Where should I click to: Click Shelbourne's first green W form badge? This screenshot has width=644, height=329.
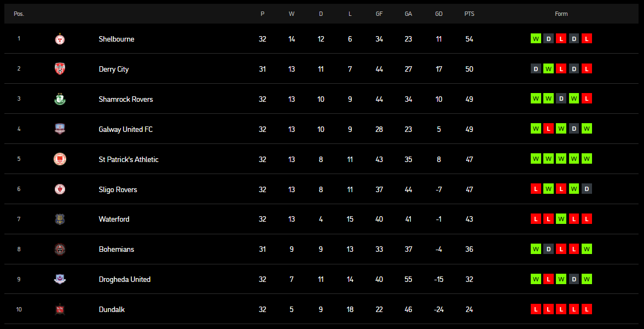536,39
